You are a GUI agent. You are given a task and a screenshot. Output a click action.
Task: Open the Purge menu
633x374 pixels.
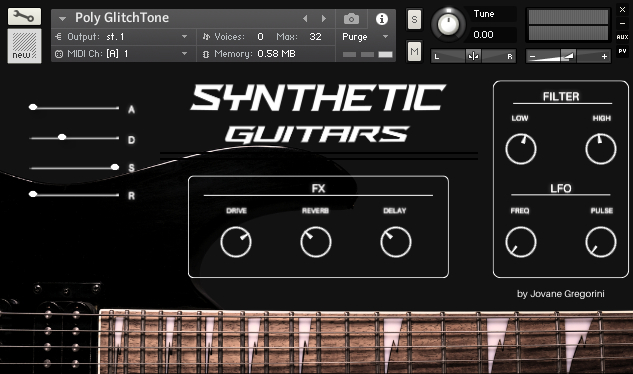click(365, 37)
